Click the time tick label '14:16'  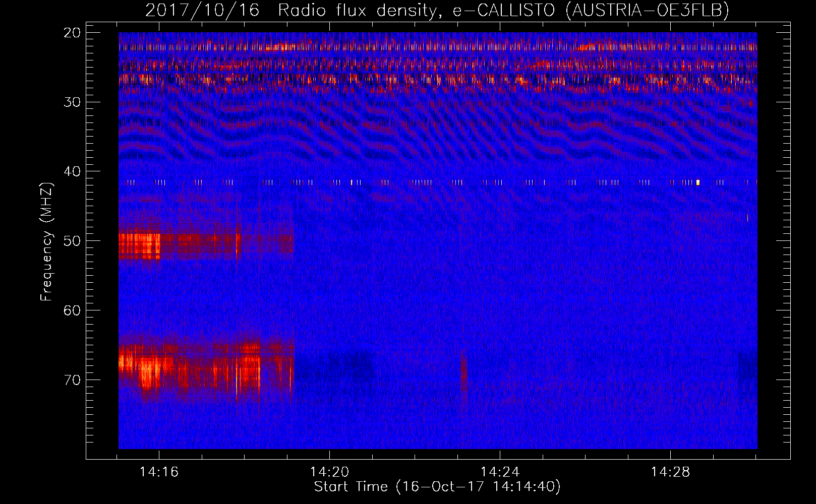click(159, 472)
